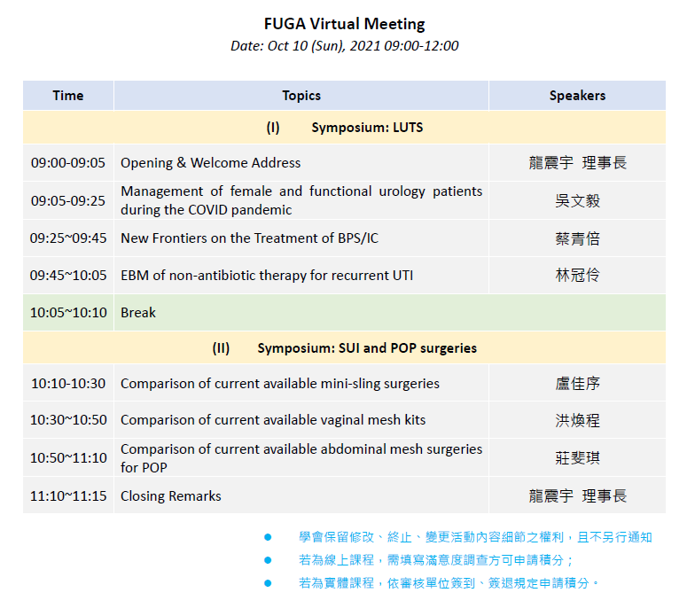Click the FUGA Virtual Meeting title
The height and width of the screenshot is (616, 695).
[344, 24]
